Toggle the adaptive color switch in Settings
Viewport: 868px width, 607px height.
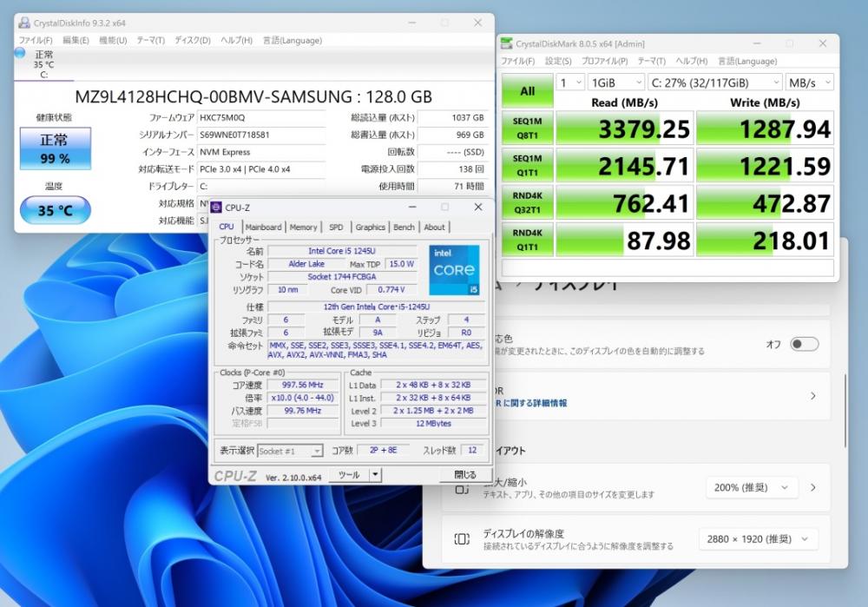click(804, 344)
